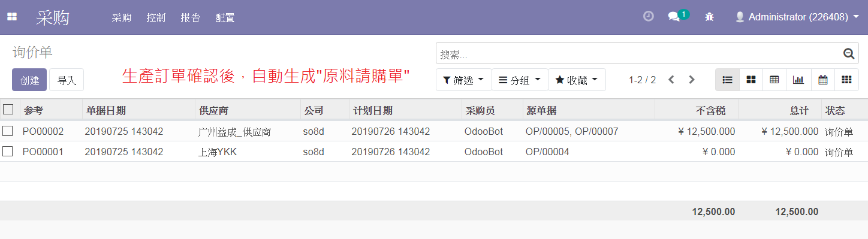Sort by 状态 column header
The width and height of the screenshot is (868, 239).
pos(844,110)
